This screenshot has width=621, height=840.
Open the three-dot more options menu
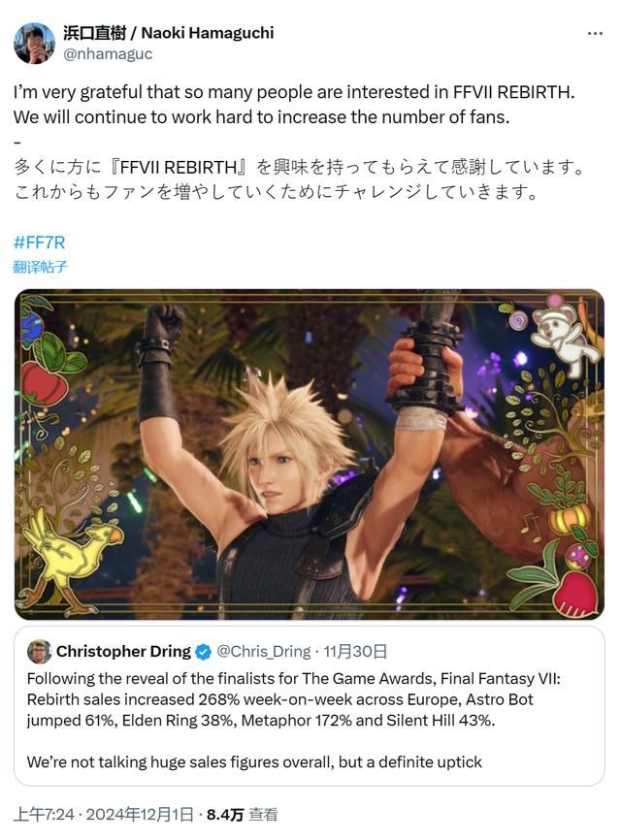tap(595, 33)
